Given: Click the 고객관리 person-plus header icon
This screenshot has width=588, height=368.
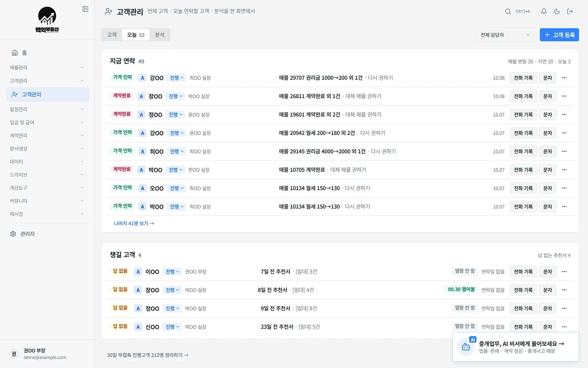Looking at the screenshot, I should coord(109,12).
